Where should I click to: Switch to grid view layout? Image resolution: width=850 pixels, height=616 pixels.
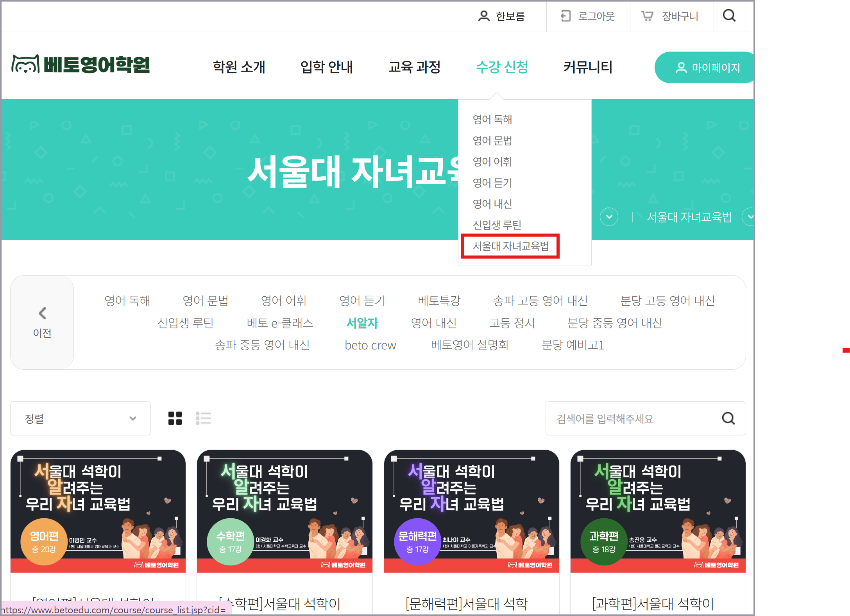coord(175,418)
